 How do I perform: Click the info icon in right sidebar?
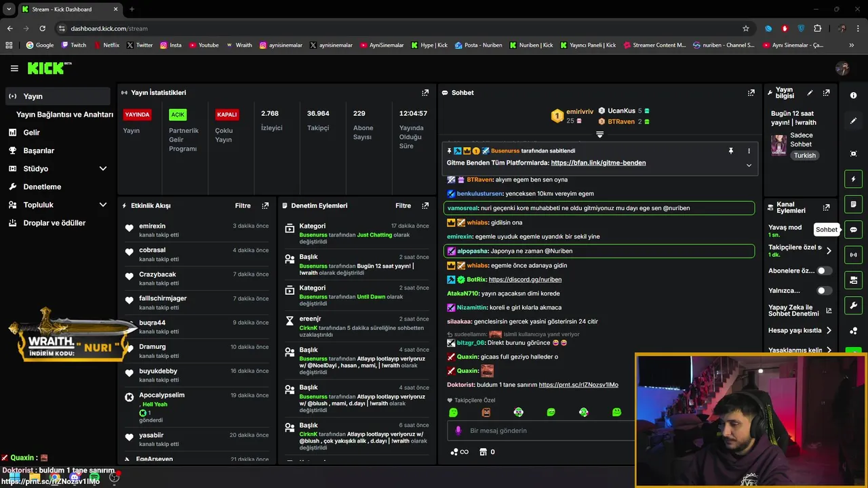click(853, 96)
